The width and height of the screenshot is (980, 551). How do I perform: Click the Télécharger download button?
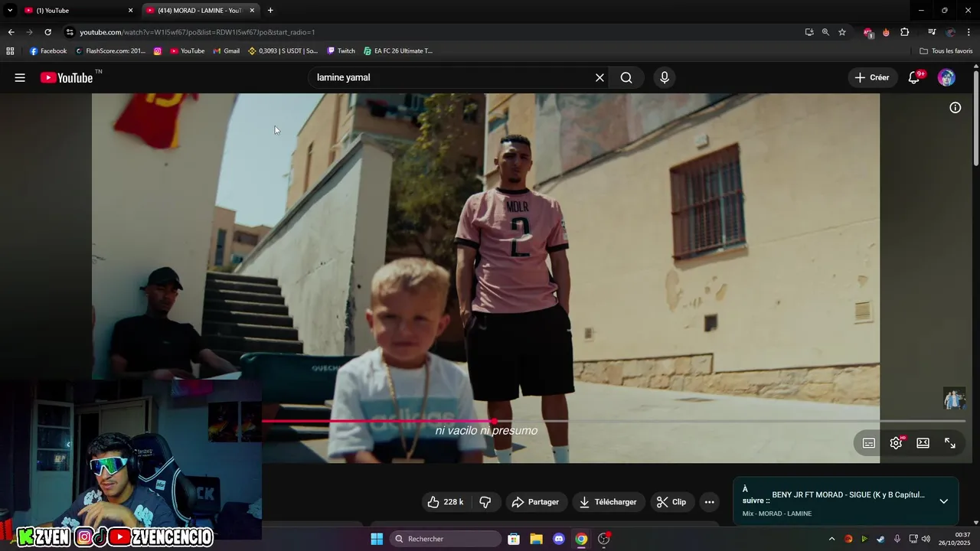pyautogui.click(x=608, y=502)
